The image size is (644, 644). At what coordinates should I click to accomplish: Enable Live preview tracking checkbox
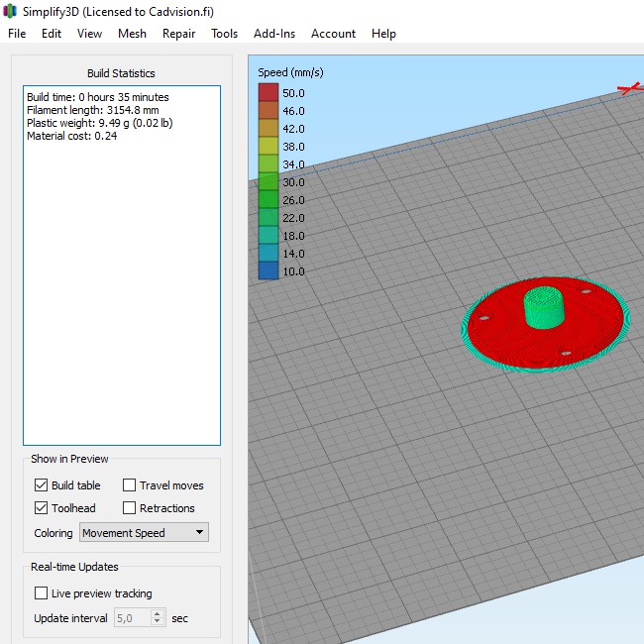pyautogui.click(x=41, y=593)
